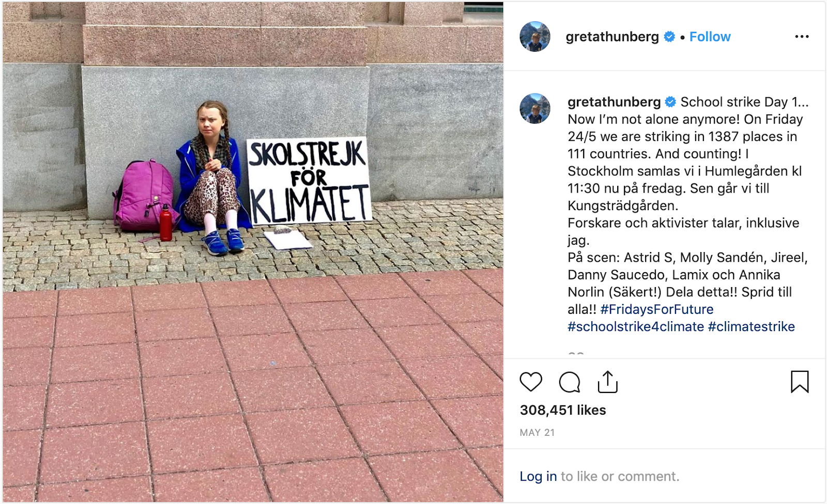The height and width of the screenshot is (504, 827).
Task: Open profile avatar beside caption
Action: pyautogui.click(x=535, y=108)
